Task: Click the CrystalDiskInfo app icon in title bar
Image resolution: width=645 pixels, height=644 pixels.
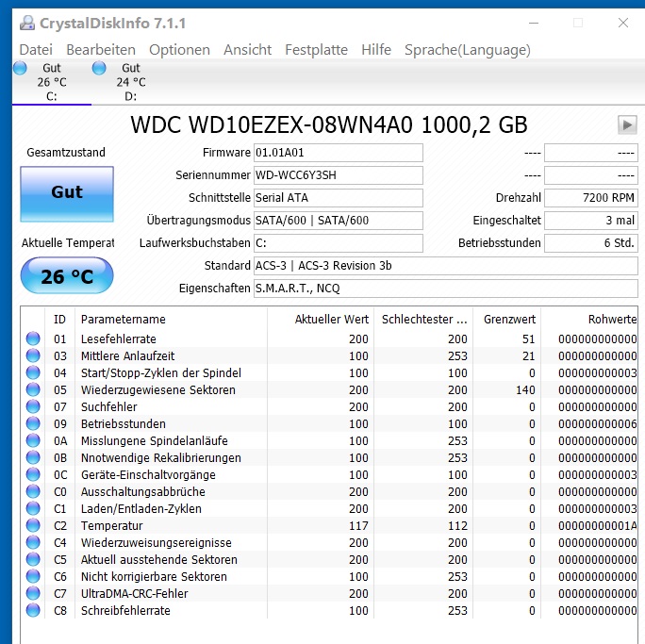Action: pyautogui.click(x=27, y=23)
